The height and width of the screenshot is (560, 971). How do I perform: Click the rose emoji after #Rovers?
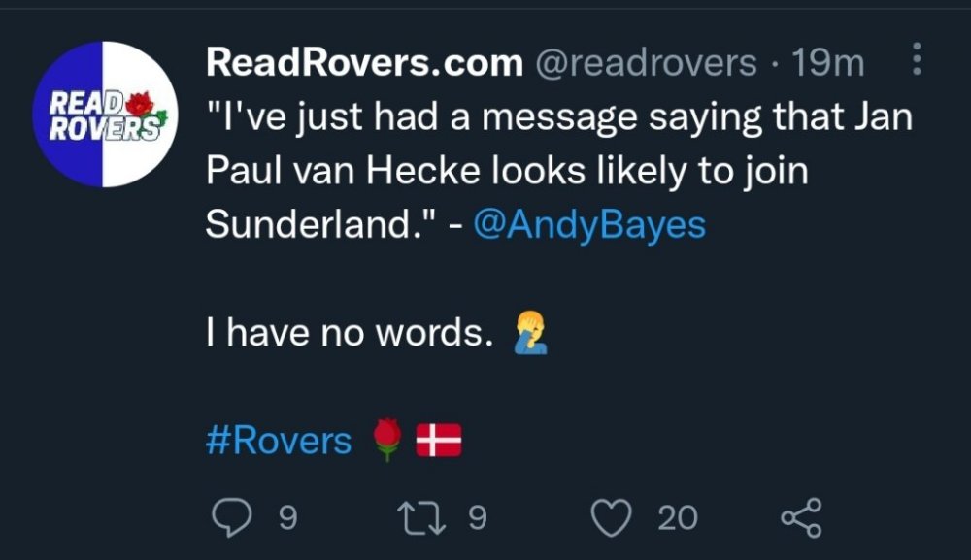click(386, 441)
